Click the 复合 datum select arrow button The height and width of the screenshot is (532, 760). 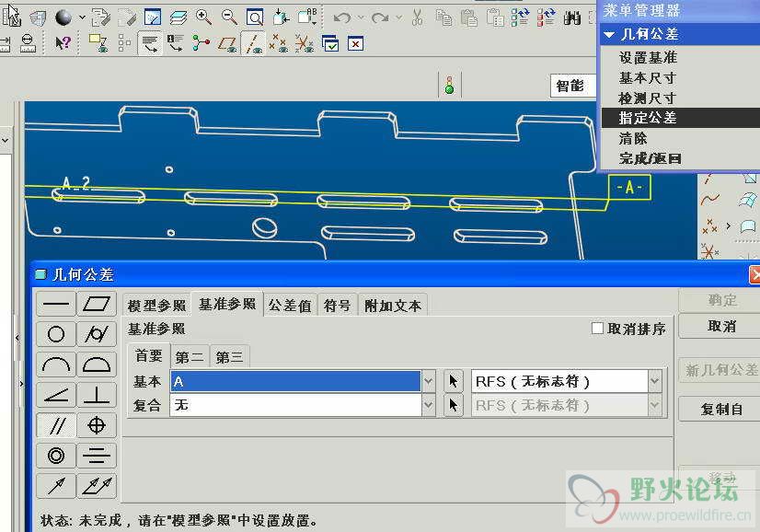pos(454,405)
